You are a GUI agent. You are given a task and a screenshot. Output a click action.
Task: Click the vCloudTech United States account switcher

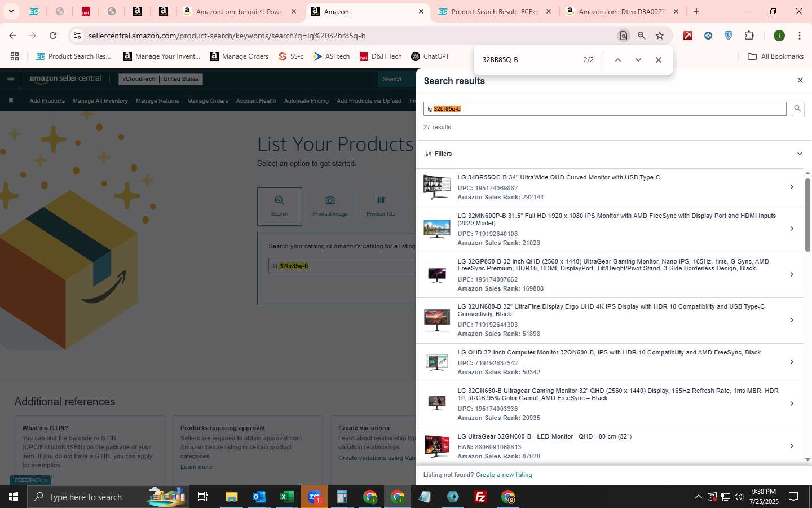coord(161,79)
